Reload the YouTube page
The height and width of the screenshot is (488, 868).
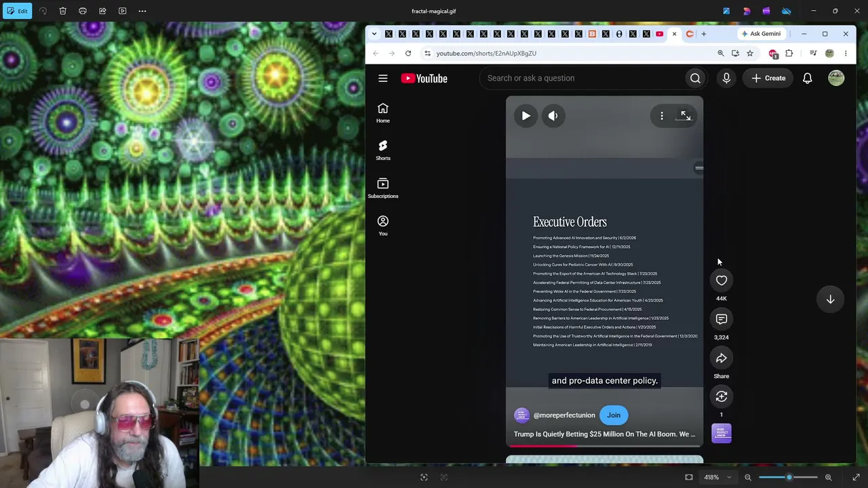click(408, 54)
